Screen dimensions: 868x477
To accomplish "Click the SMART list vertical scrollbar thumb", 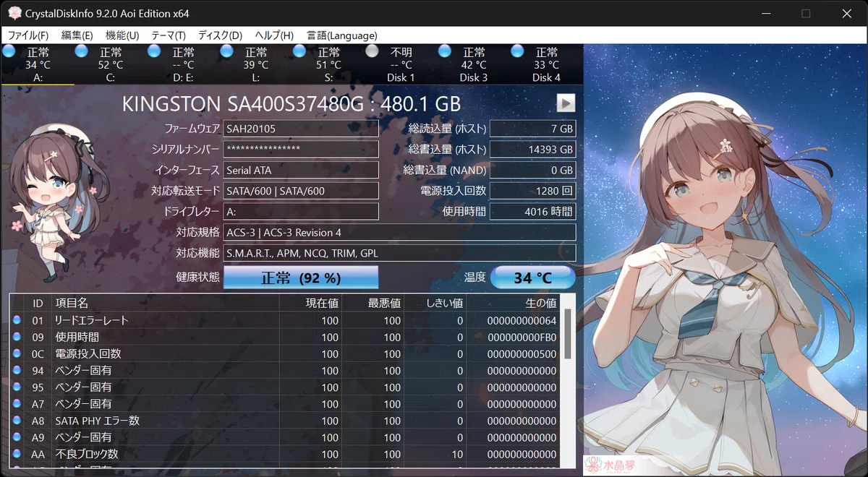I will [x=568, y=334].
